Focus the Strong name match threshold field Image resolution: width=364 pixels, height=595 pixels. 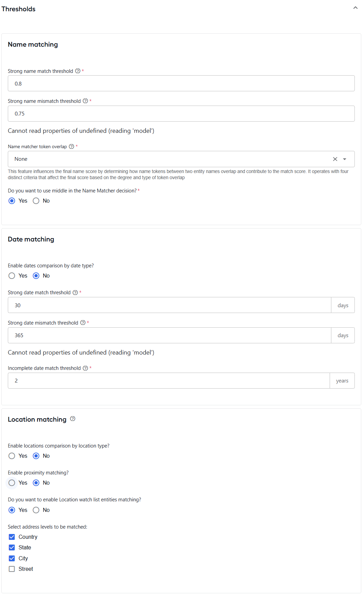pos(181,83)
